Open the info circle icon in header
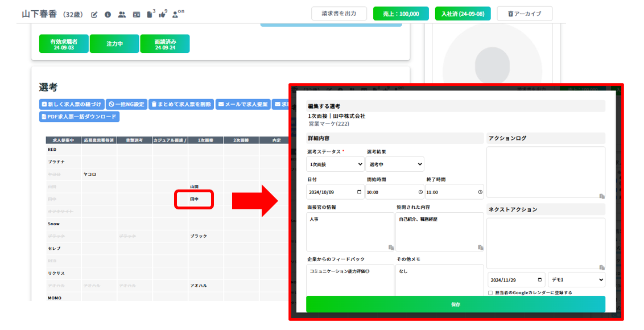The height and width of the screenshot is (330, 644). click(108, 14)
